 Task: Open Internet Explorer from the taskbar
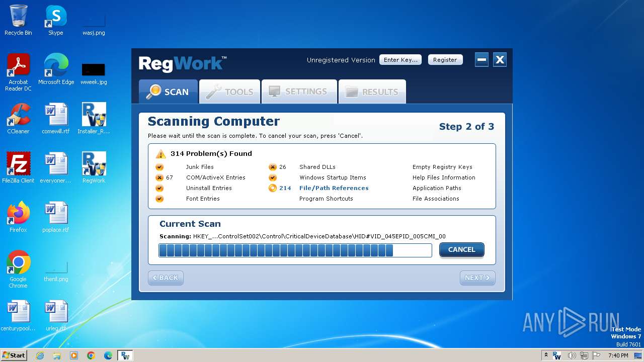click(40, 355)
